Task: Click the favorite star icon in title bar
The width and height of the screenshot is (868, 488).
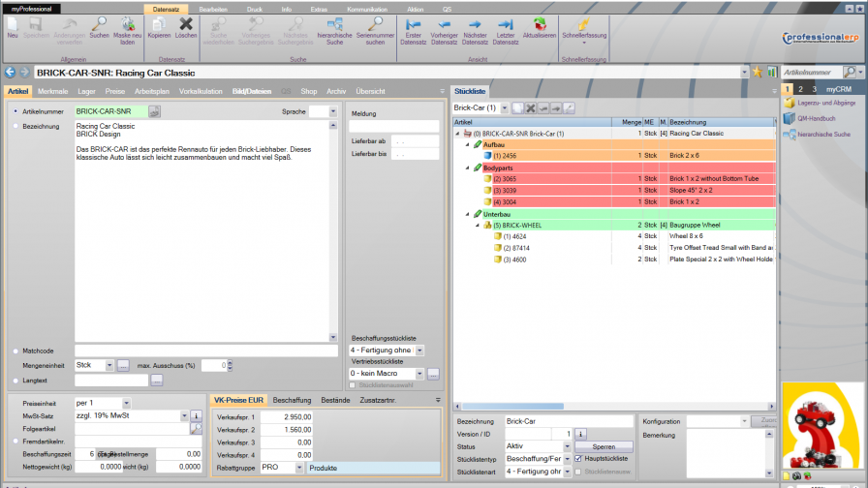Action: click(x=758, y=72)
